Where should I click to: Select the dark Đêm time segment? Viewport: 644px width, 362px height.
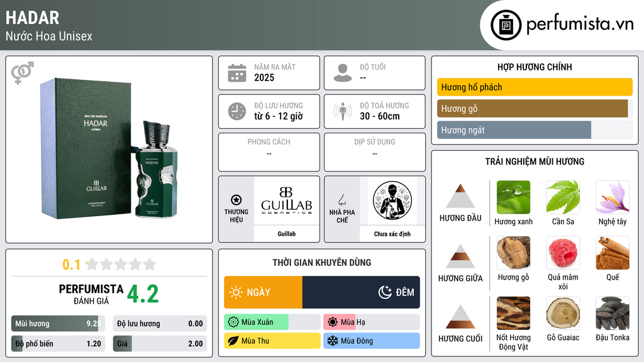[x=361, y=292]
